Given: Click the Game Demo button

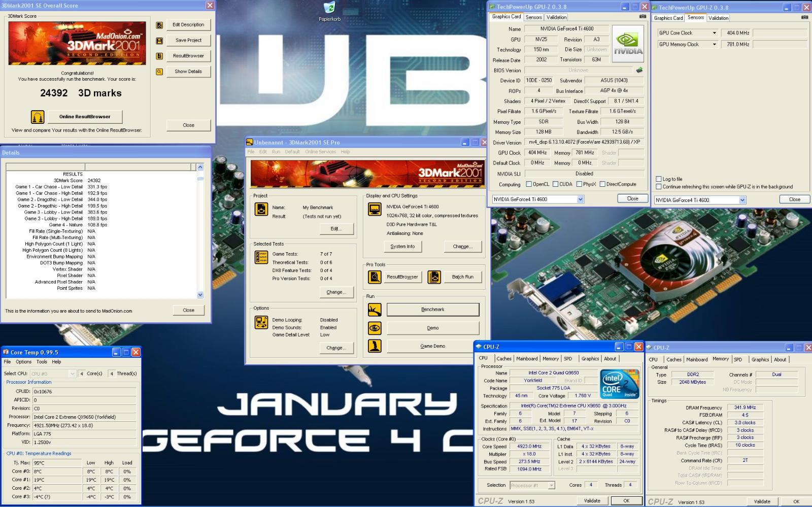Looking at the screenshot, I should pyautogui.click(x=433, y=346).
